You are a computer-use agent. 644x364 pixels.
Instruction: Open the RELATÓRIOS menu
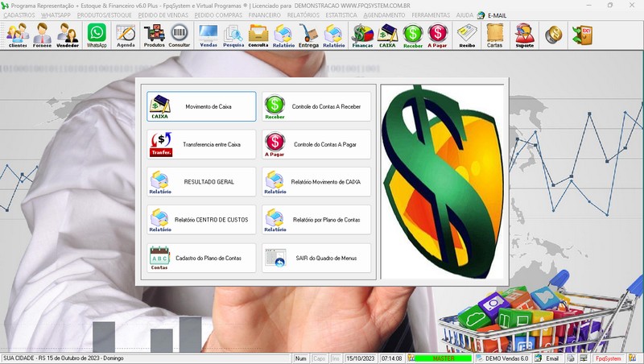coord(303,15)
